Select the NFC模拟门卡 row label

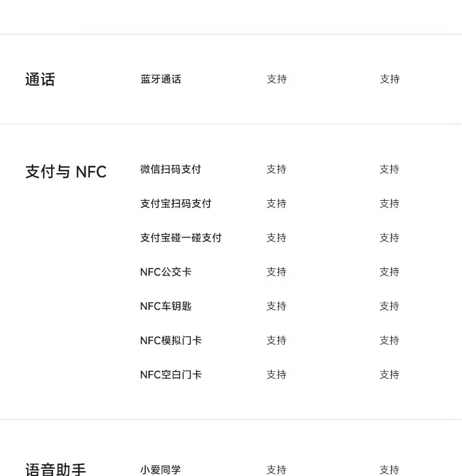(x=171, y=341)
